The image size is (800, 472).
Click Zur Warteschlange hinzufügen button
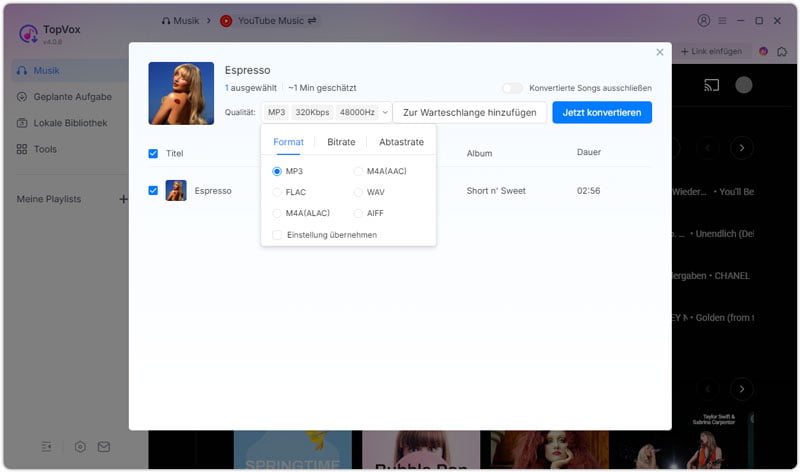tap(470, 112)
